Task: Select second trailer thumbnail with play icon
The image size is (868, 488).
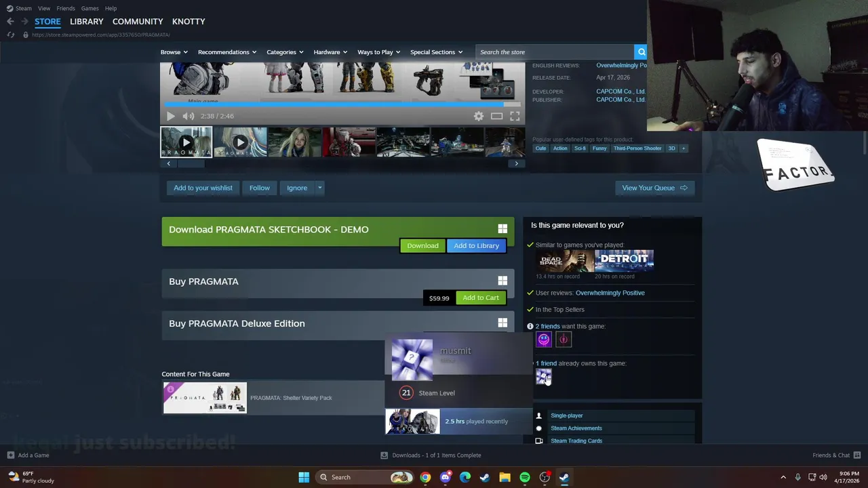Action: point(240,142)
